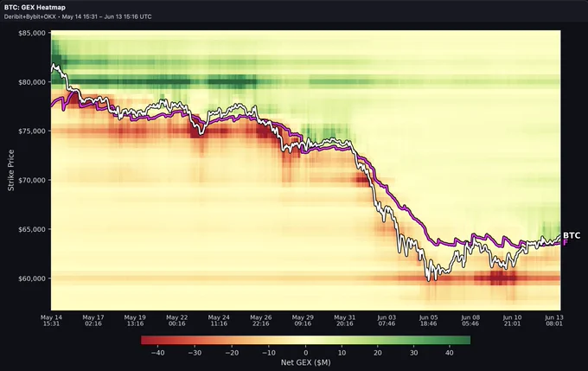Click the white 'BTC' line label

pyautogui.click(x=572, y=235)
